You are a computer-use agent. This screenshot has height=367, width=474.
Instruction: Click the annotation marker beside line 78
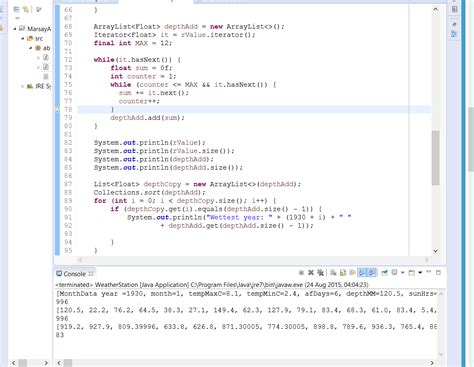click(58, 109)
